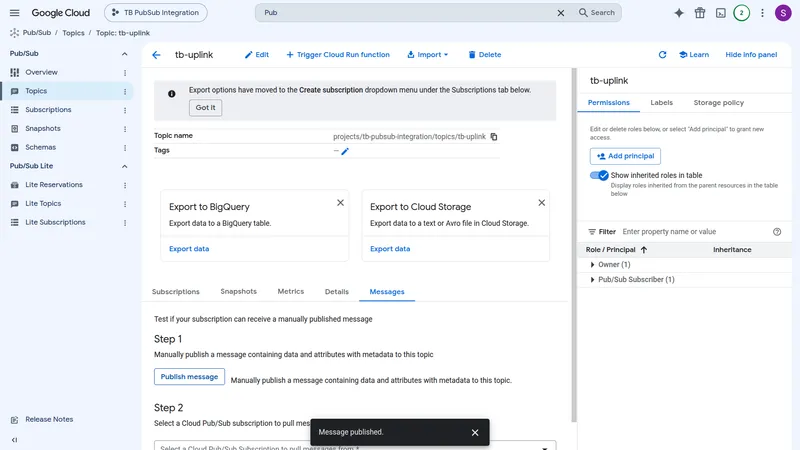Expand the Owner (1) role row
The image size is (800, 450).
pyautogui.click(x=592, y=264)
